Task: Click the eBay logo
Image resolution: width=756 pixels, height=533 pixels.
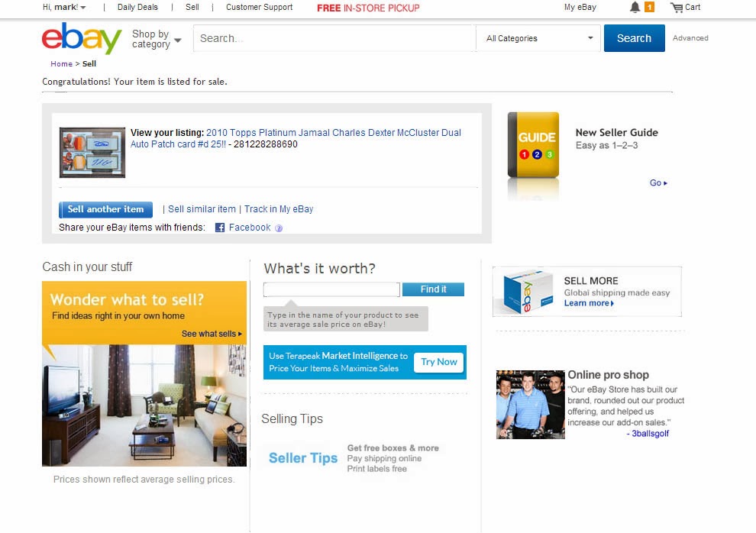Action: coord(82,38)
